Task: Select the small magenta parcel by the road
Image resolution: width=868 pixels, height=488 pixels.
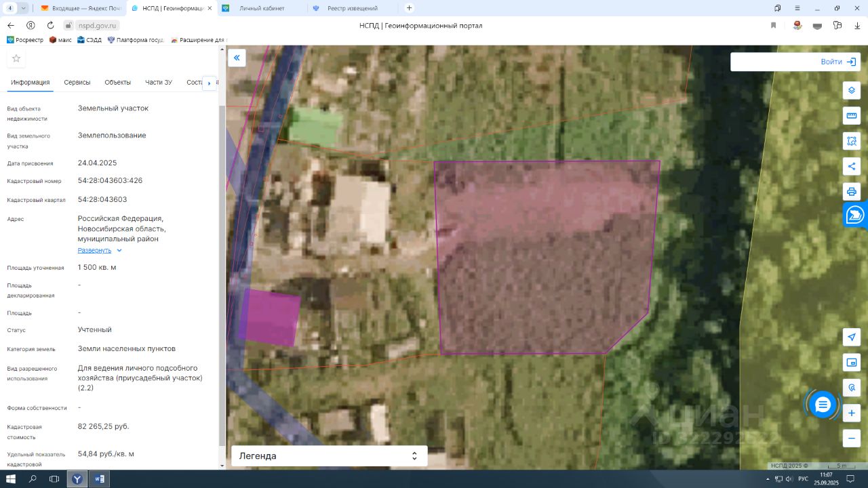Action: [271, 317]
